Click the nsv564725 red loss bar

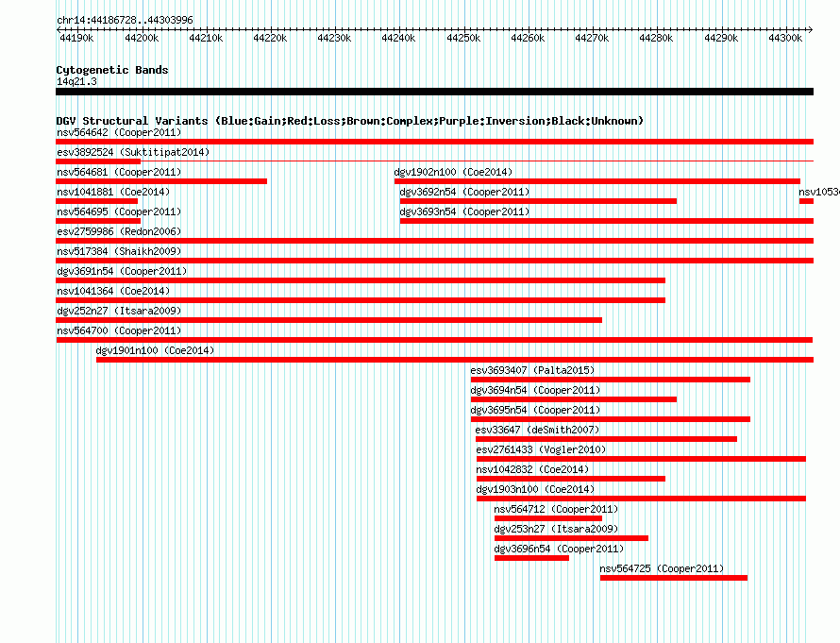tap(674, 578)
